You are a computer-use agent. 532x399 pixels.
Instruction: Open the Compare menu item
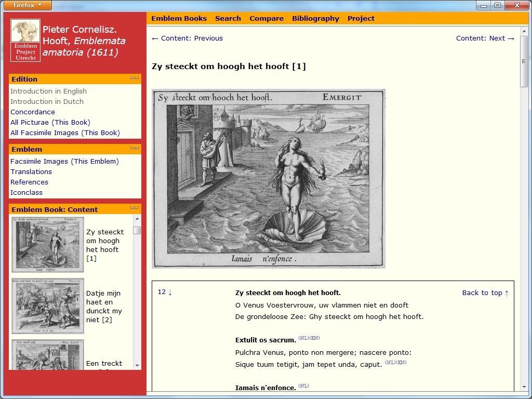[267, 19]
